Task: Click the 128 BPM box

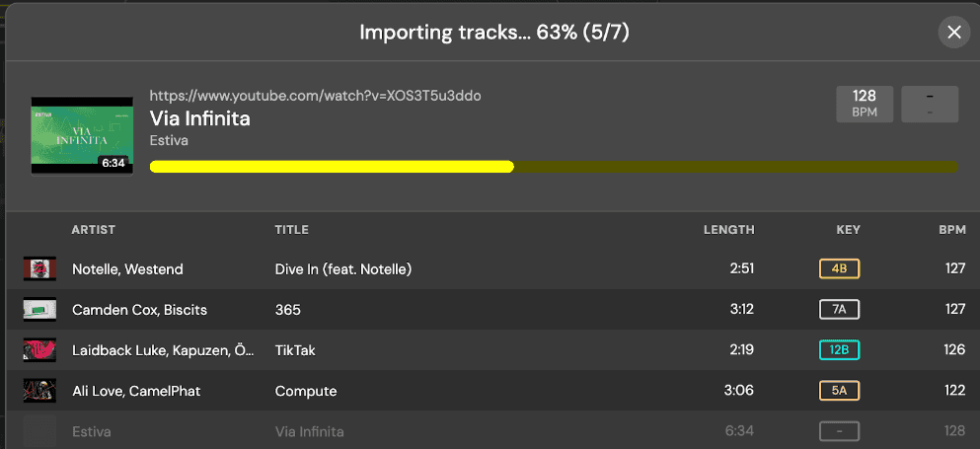Action: [865, 104]
